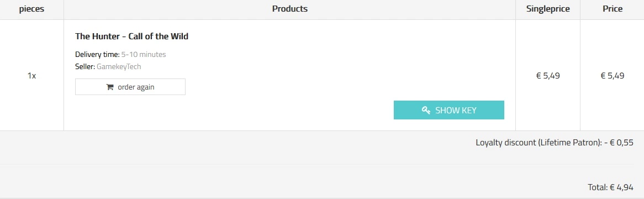Click the - € 0,55 discount amount
644x199 pixels.
[x=619, y=143]
